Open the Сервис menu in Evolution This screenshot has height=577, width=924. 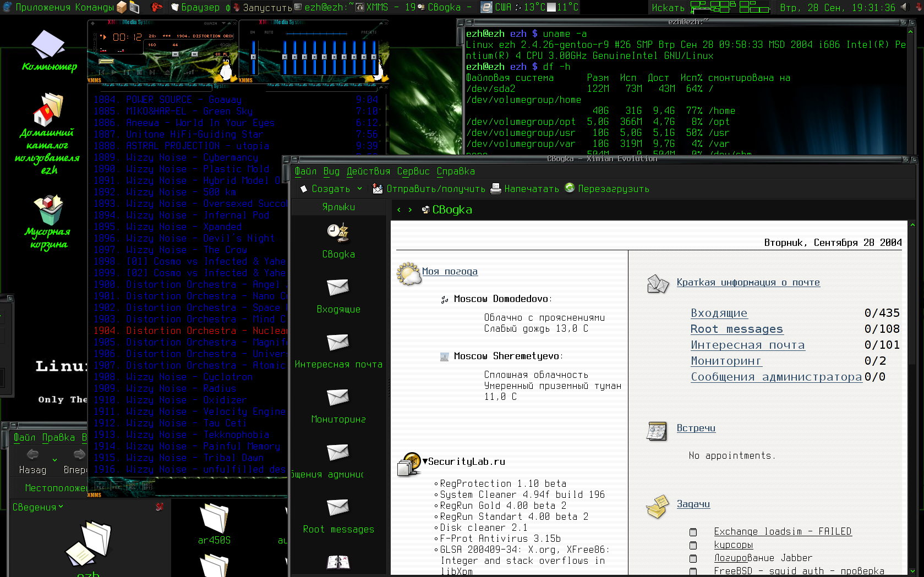pos(413,171)
